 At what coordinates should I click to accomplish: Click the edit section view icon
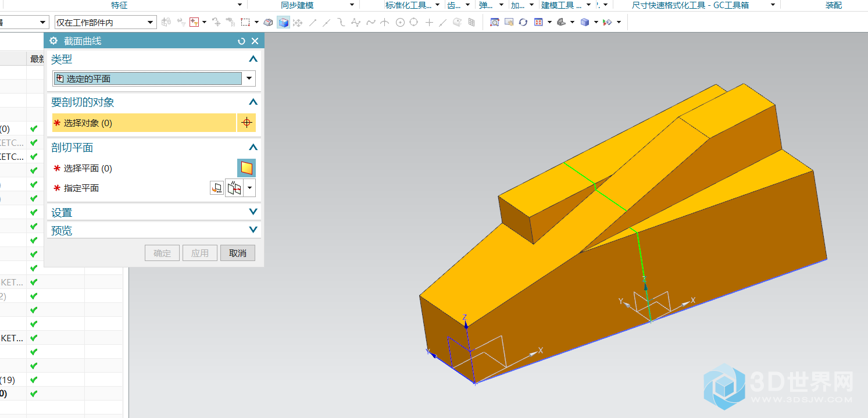606,23
